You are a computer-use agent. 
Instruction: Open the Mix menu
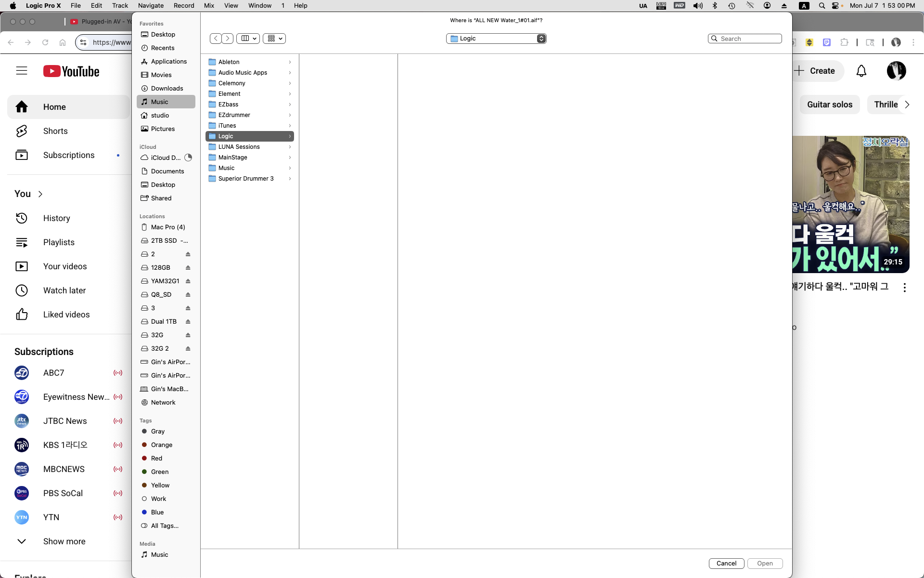point(209,6)
